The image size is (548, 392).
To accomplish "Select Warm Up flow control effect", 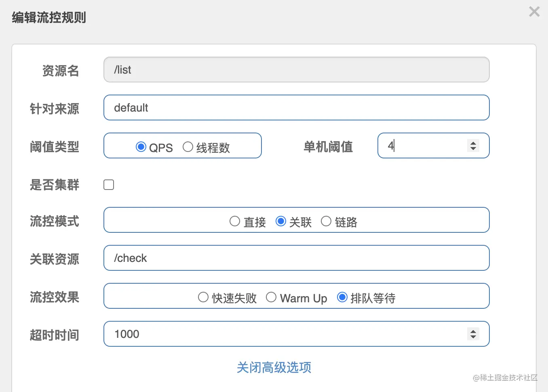I will tap(271, 297).
